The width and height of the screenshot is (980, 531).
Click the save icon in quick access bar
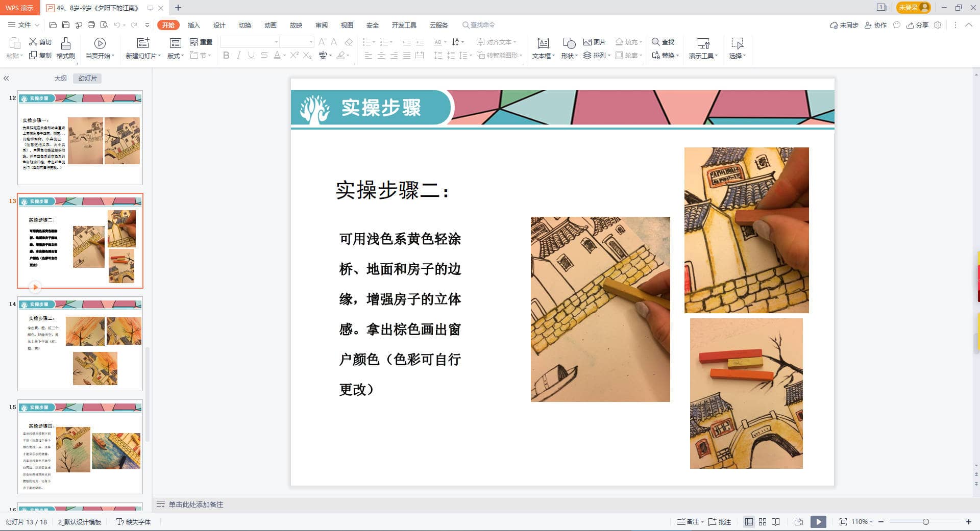[66, 25]
